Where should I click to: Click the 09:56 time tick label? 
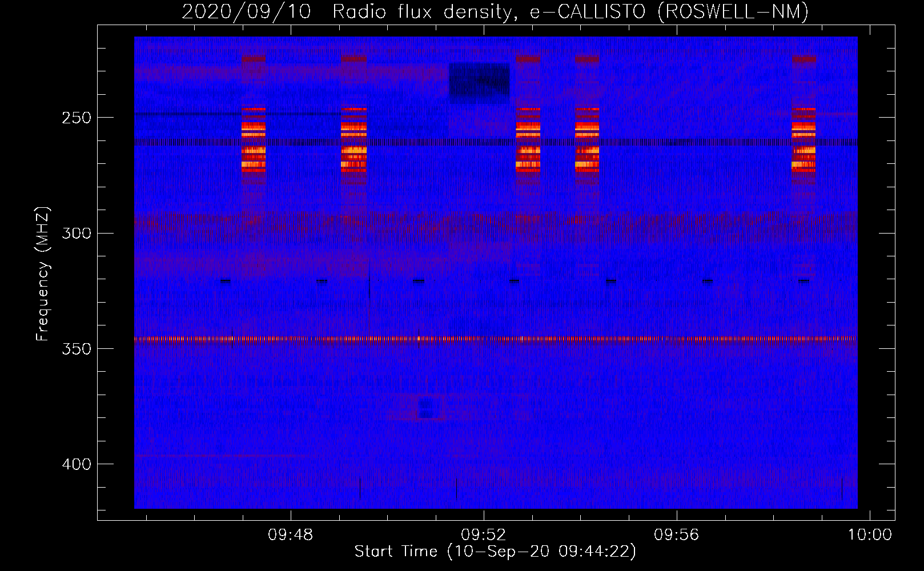677,535
